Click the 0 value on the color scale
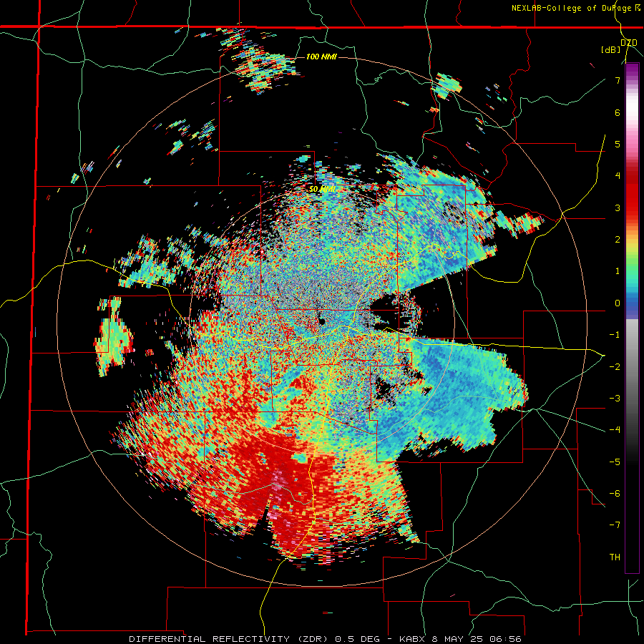This screenshot has height=644, width=644. [x=618, y=303]
